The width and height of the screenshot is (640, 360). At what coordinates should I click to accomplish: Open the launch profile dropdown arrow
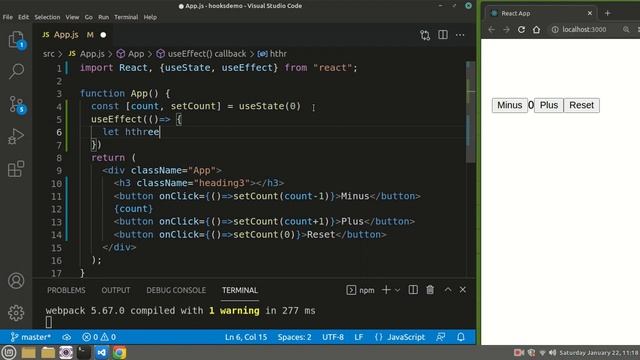(398, 290)
